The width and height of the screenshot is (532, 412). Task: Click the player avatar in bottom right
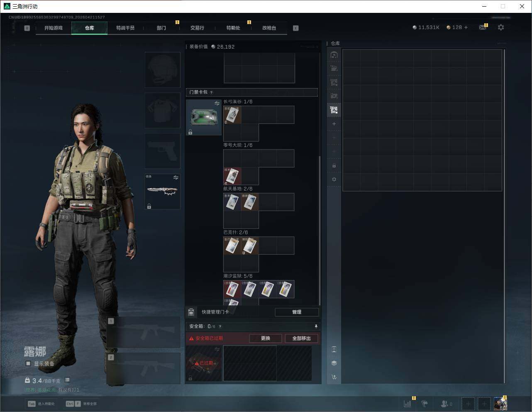coord(500,403)
